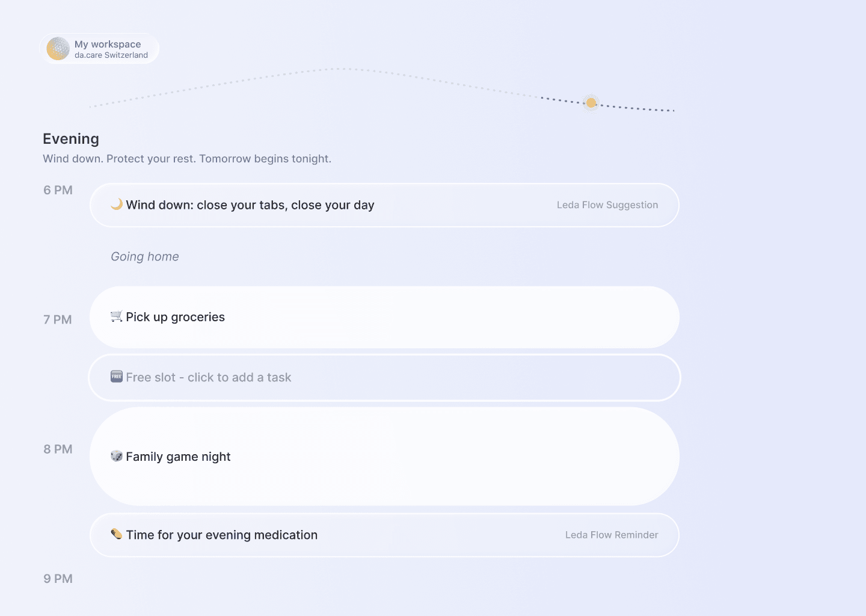Click the workspace avatar logo
Screen dimensions: 866x616
58,49
